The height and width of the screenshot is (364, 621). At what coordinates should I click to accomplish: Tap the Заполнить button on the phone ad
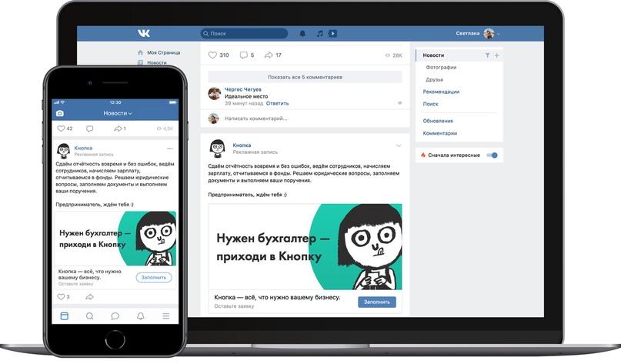(154, 278)
